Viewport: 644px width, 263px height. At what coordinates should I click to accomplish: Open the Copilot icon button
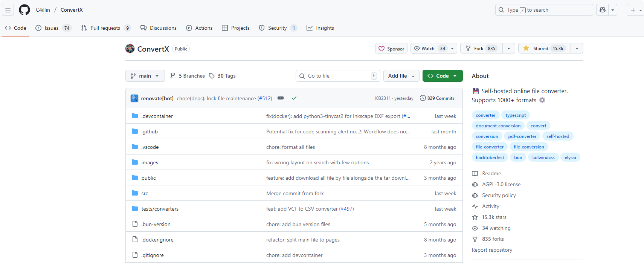coord(603,10)
